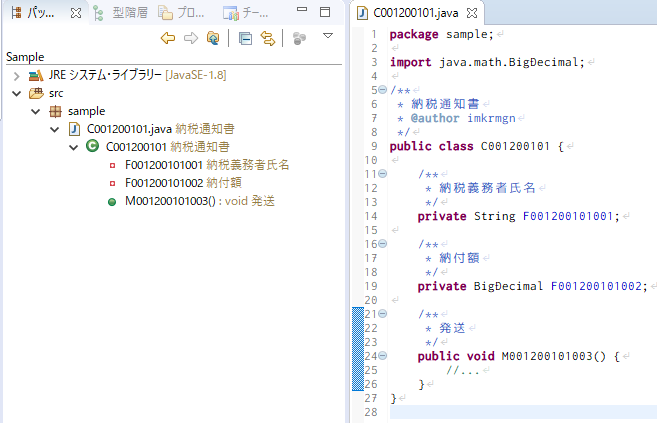Select private field icon of F001200101001
Image resolution: width=657 pixels, height=423 pixels.
pyautogui.click(x=112, y=165)
